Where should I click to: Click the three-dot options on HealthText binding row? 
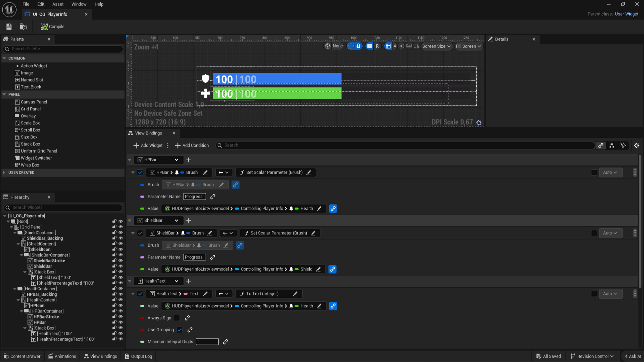point(635,294)
